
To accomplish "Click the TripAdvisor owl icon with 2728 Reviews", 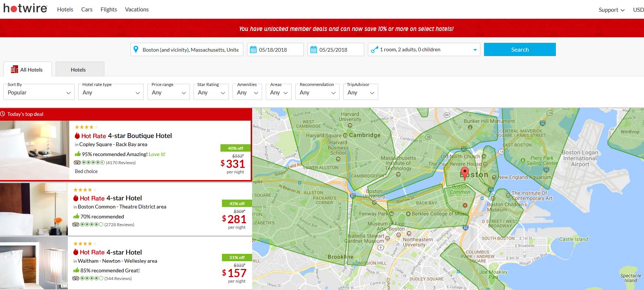I will [76, 224].
